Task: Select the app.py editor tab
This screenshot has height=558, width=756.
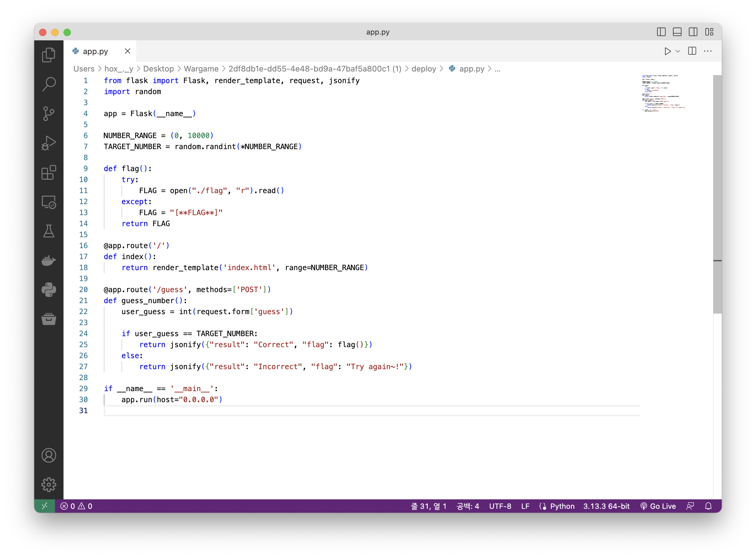Action: click(95, 51)
